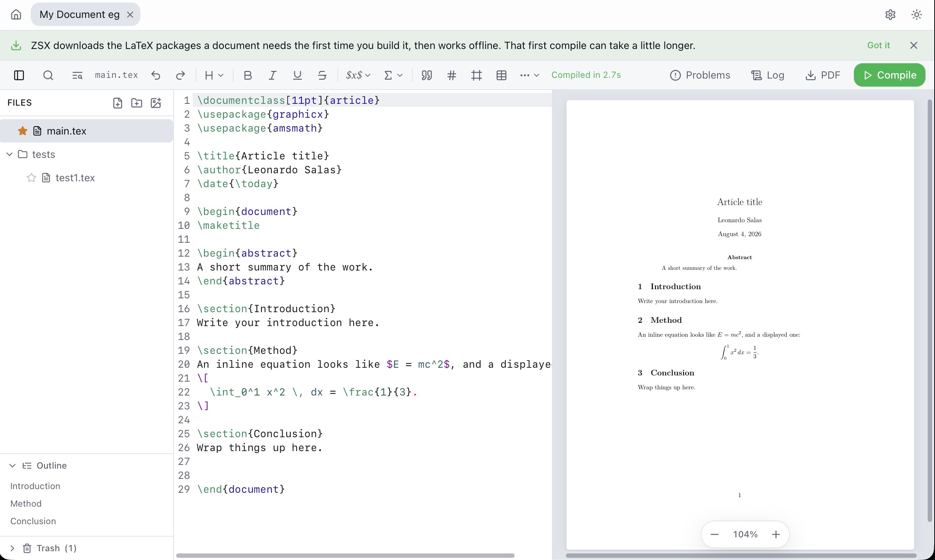Open find and replace icon

[77, 75]
